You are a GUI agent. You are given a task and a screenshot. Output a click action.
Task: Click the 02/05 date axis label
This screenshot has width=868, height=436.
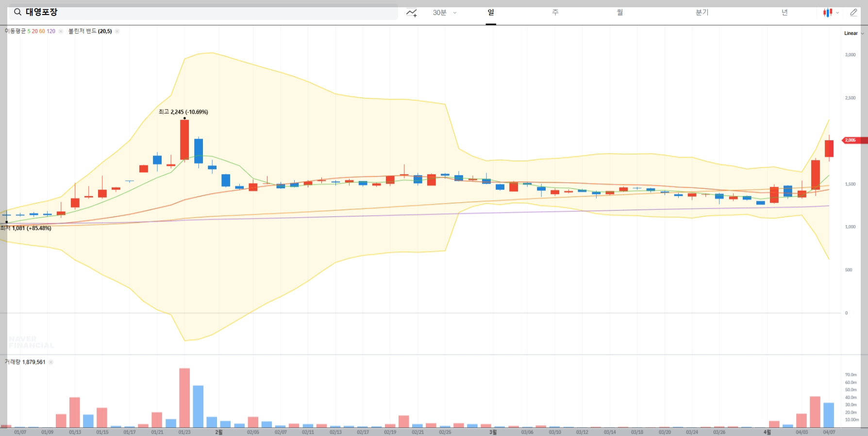tap(253, 432)
